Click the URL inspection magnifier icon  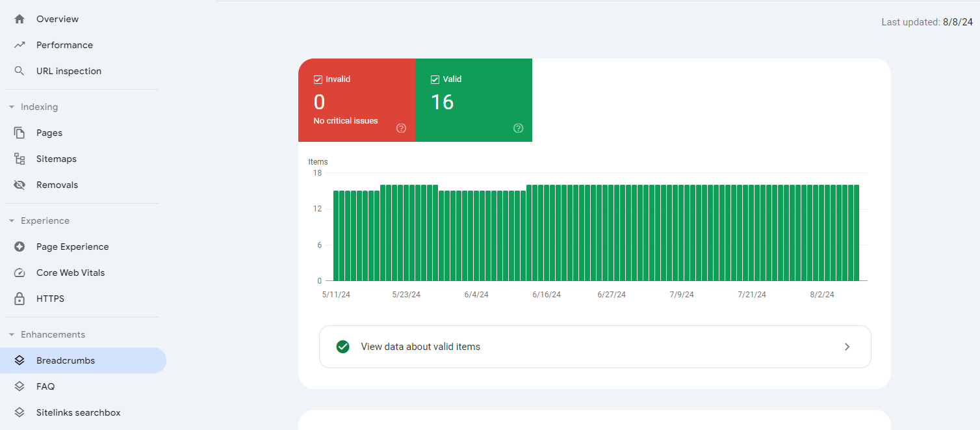click(x=19, y=71)
